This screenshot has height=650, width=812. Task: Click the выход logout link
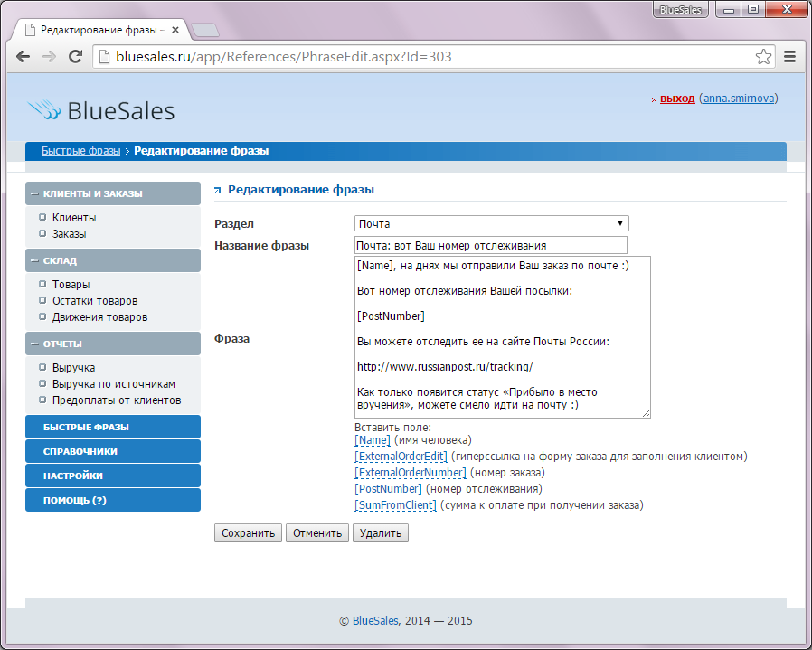click(x=677, y=99)
